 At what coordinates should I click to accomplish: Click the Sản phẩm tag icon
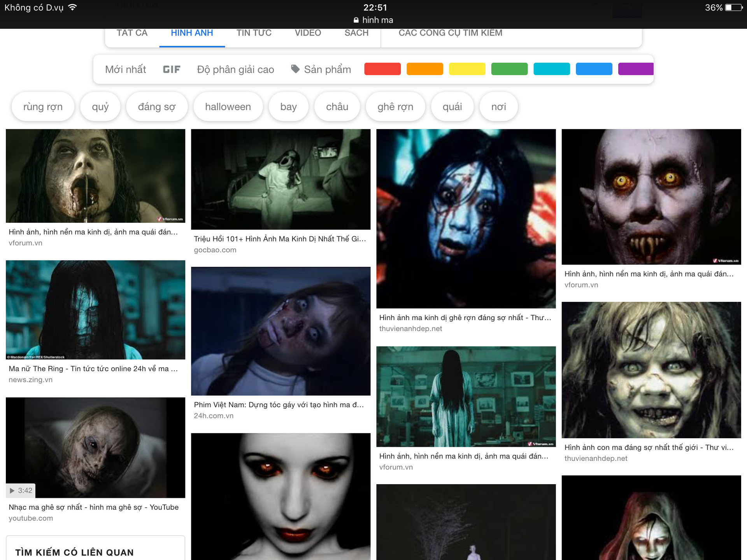coord(295,69)
